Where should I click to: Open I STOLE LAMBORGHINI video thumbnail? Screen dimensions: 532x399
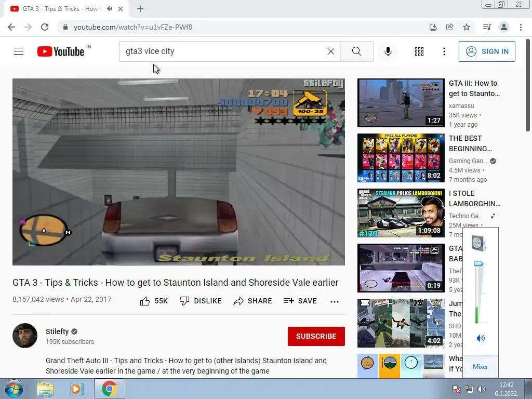pos(401,212)
